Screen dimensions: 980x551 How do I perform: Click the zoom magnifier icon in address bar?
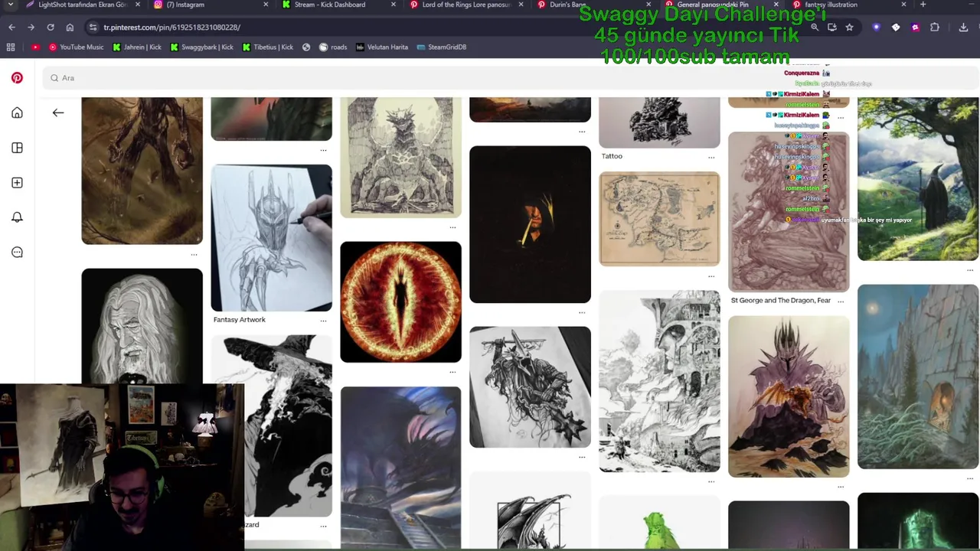click(815, 27)
